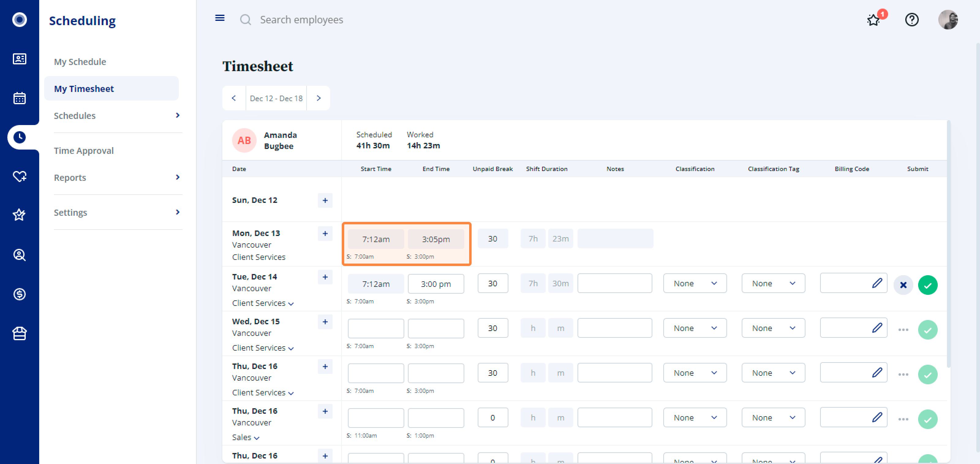980x464 pixels.
Task: Click the Dec 12 - Dec 18 date range
Action: tap(276, 98)
